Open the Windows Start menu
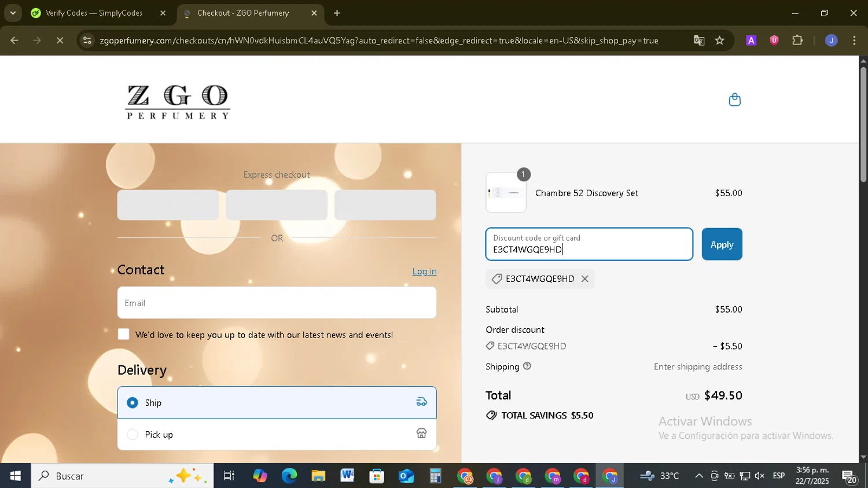 tap(15, 476)
